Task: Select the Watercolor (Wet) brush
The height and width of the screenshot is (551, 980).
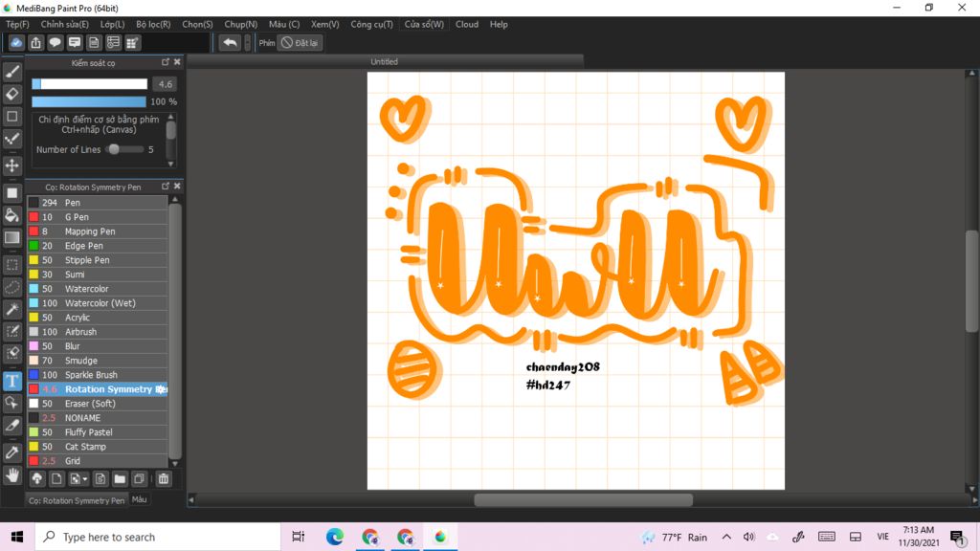Action: tap(98, 303)
